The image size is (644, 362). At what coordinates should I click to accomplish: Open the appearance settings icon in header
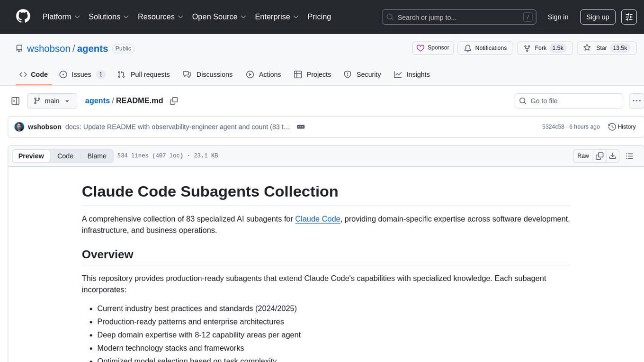point(629,17)
